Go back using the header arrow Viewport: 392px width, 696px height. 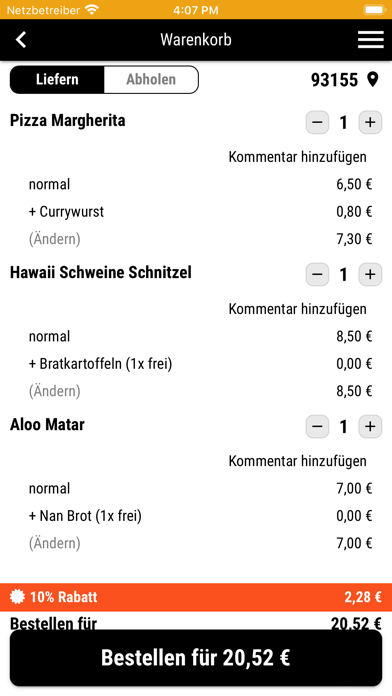coord(21,40)
